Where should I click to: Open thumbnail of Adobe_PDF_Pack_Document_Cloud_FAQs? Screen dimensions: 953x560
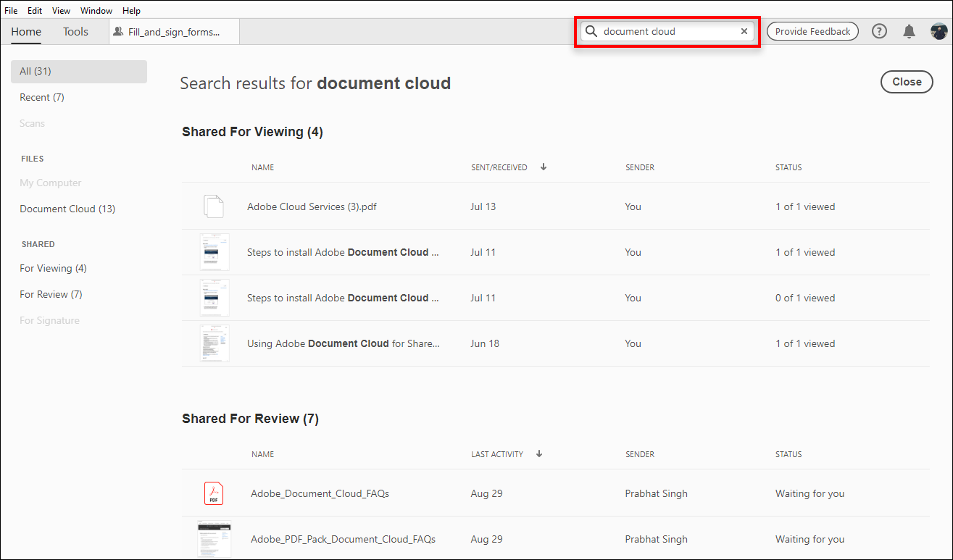[214, 539]
